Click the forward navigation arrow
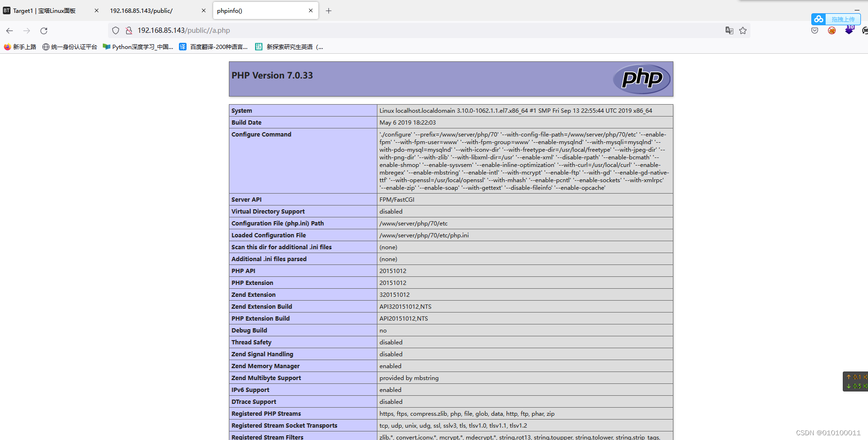Viewport: 868px width, 440px height. (27, 30)
